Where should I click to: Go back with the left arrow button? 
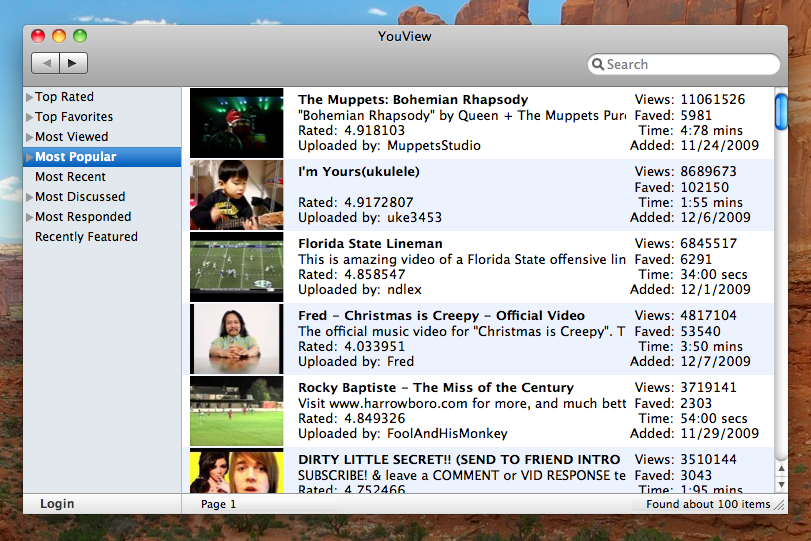(x=46, y=63)
